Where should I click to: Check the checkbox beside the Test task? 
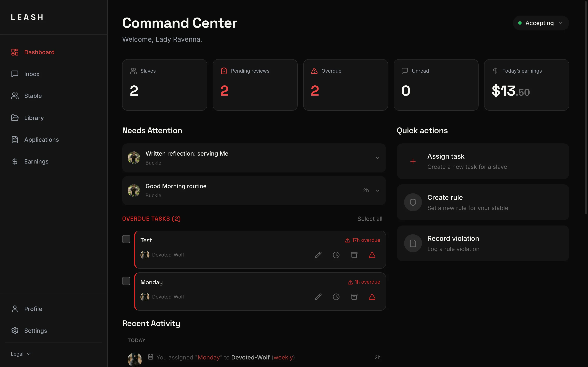(126, 239)
